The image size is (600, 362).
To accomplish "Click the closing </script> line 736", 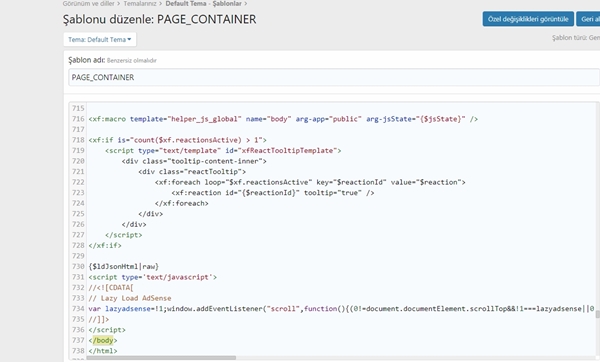I will 107,329.
